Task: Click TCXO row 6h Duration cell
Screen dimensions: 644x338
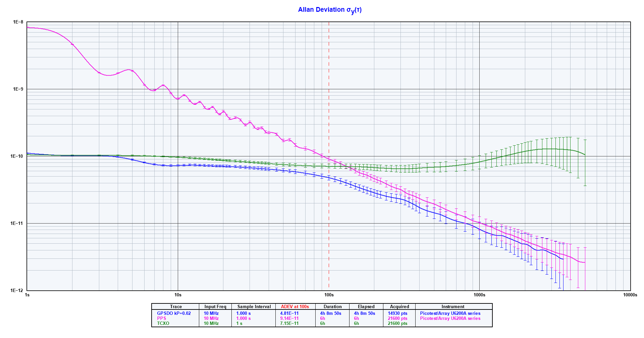Action: [322, 324]
